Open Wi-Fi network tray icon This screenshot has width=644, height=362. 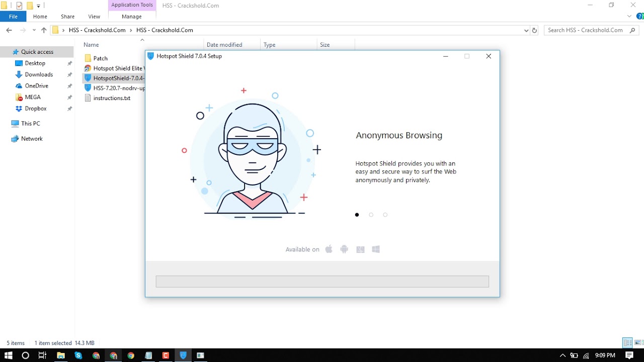[x=586, y=355]
